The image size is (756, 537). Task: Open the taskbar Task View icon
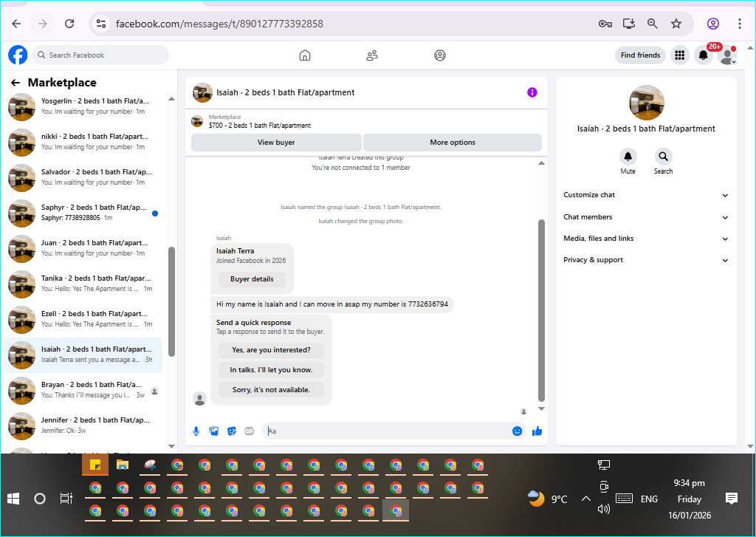point(66,499)
